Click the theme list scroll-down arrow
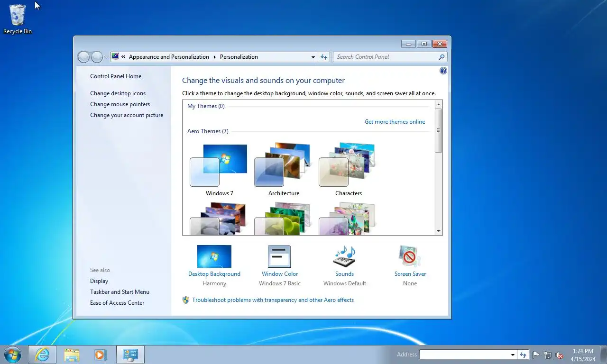Viewport: 607px width, 364px height. click(x=439, y=231)
